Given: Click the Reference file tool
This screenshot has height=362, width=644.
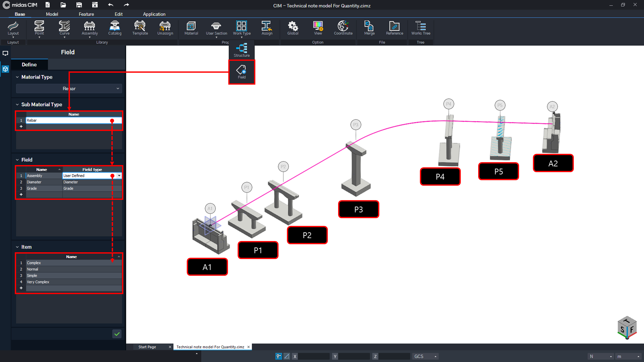Looking at the screenshot, I should [394, 28].
